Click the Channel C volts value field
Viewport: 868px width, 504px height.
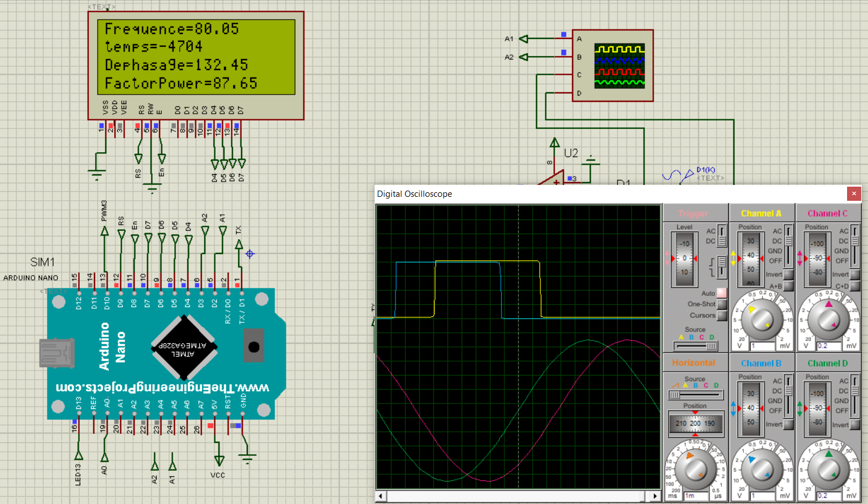pos(829,346)
